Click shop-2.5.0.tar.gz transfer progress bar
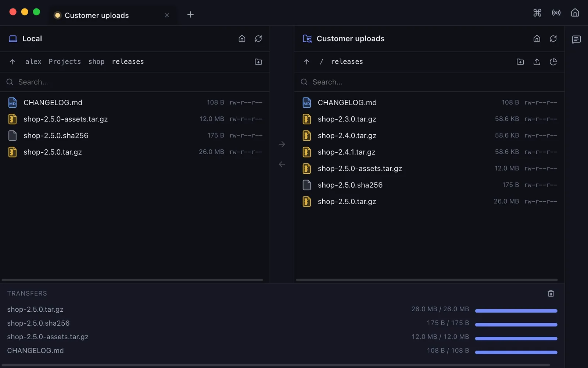 click(516, 311)
